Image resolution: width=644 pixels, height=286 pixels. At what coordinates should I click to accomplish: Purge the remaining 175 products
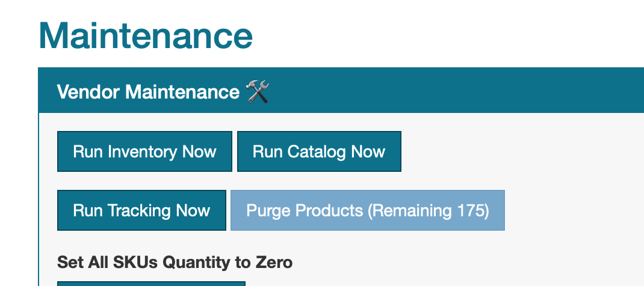pos(367,210)
